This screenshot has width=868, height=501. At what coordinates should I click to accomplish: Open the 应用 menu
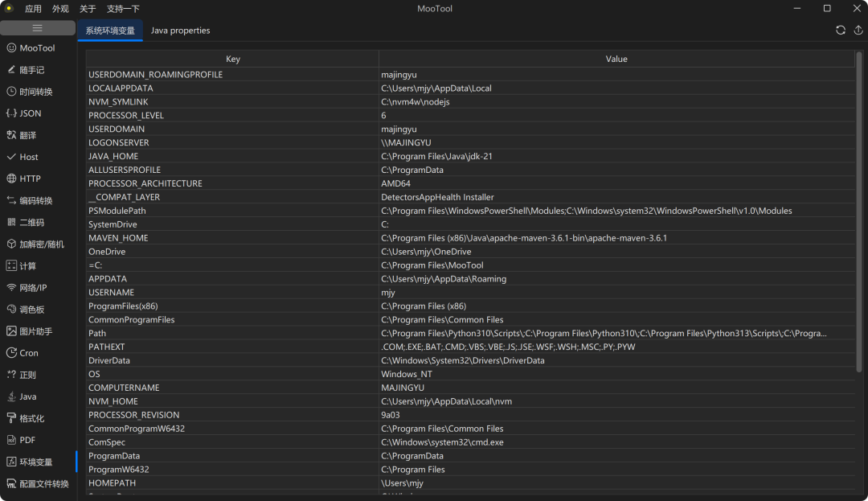click(33, 9)
